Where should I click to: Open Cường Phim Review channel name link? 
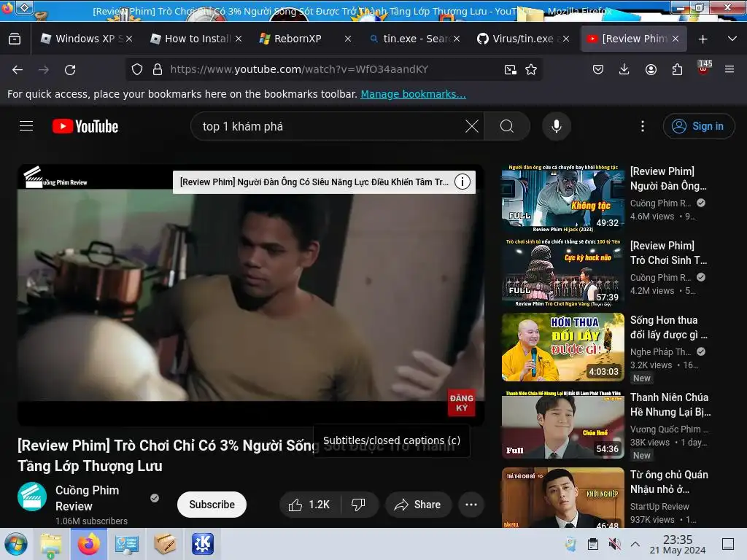coord(88,498)
